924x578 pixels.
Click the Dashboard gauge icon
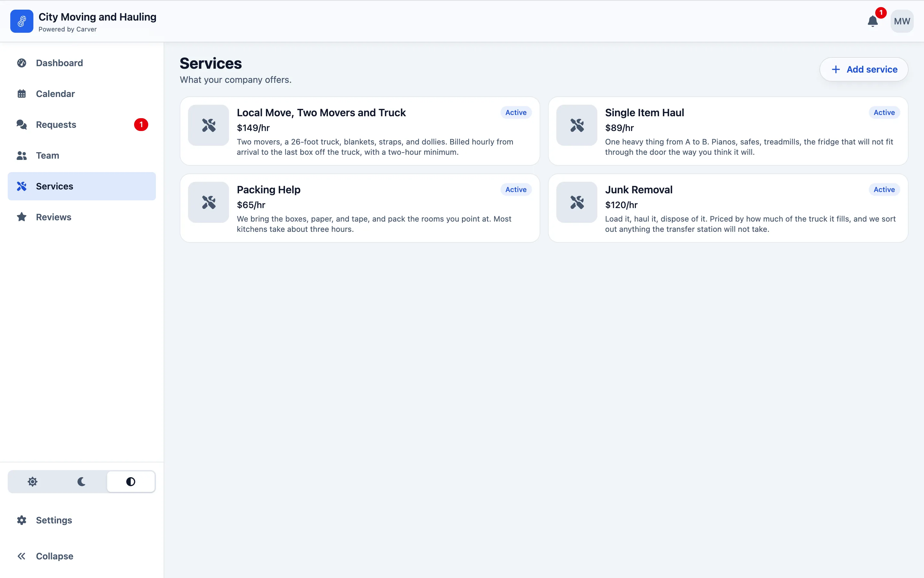click(22, 63)
